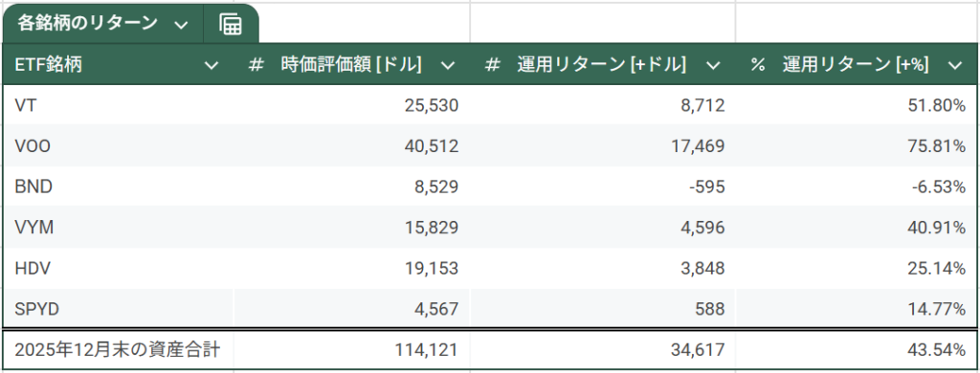Viewport: 980px width, 373px height.
Task: Open the 時価評価額 [ドル] column dropdown
Action: coord(448,65)
